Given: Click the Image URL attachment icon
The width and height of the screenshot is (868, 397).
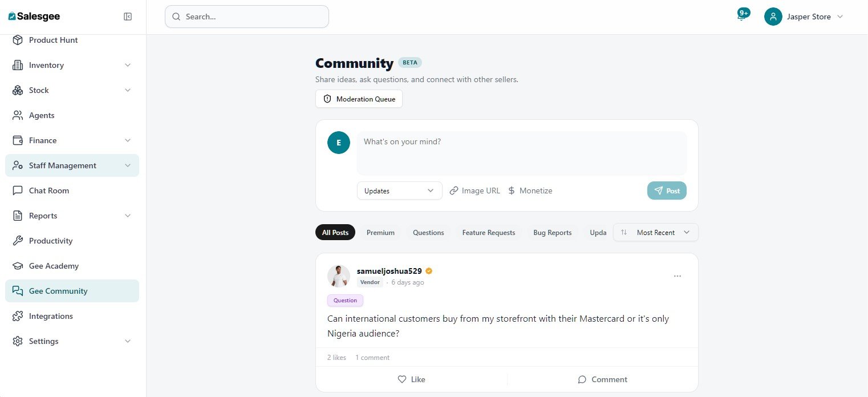Looking at the screenshot, I should [x=454, y=191].
